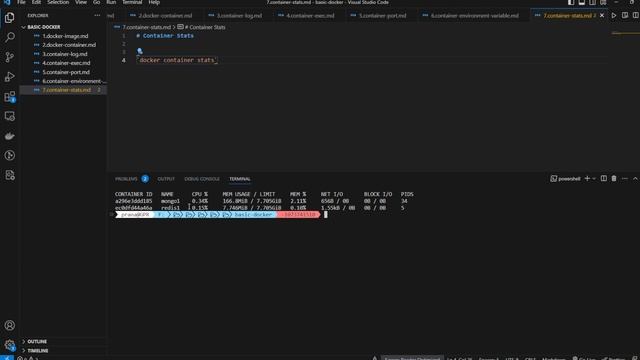Open the Terminal menu
Image resolution: width=640 pixels, height=360 pixels.
(132, 2)
